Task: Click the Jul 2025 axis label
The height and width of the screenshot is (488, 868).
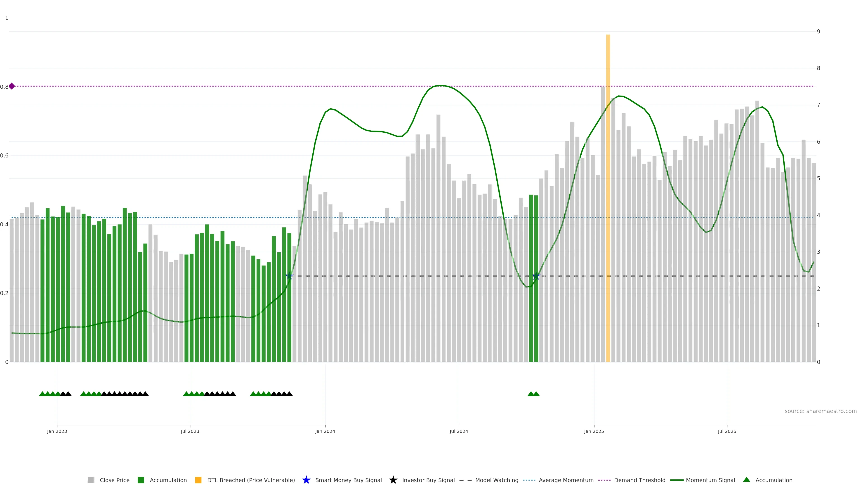Action: click(727, 431)
